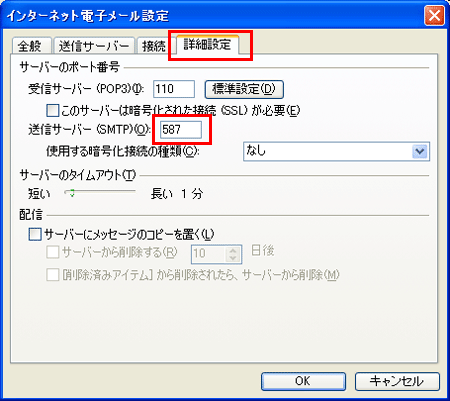Image resolution: width=450 pixels, height=401 pixels.
Task: Confirm settings with the OK button
Action: [x=303, y=381]
